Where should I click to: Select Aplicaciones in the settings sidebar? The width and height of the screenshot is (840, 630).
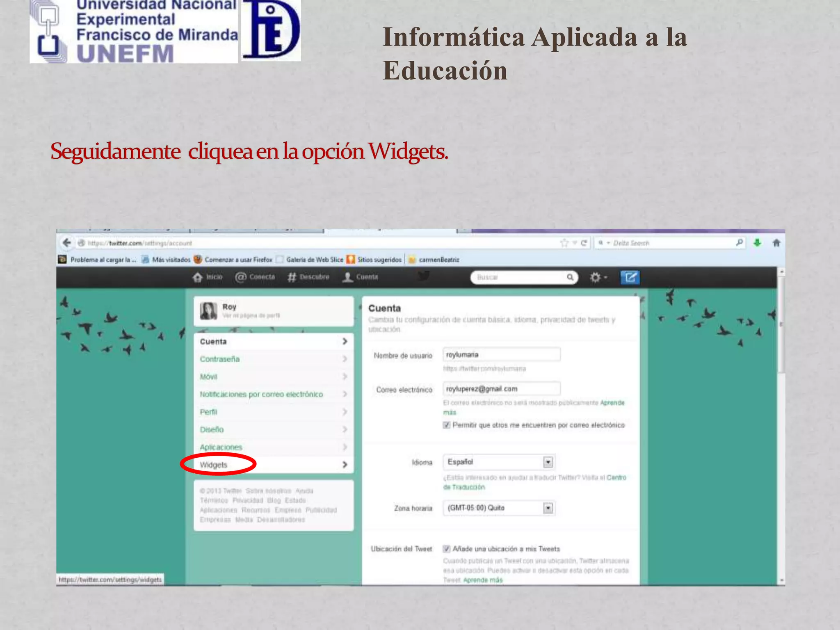tap(274, 447)
